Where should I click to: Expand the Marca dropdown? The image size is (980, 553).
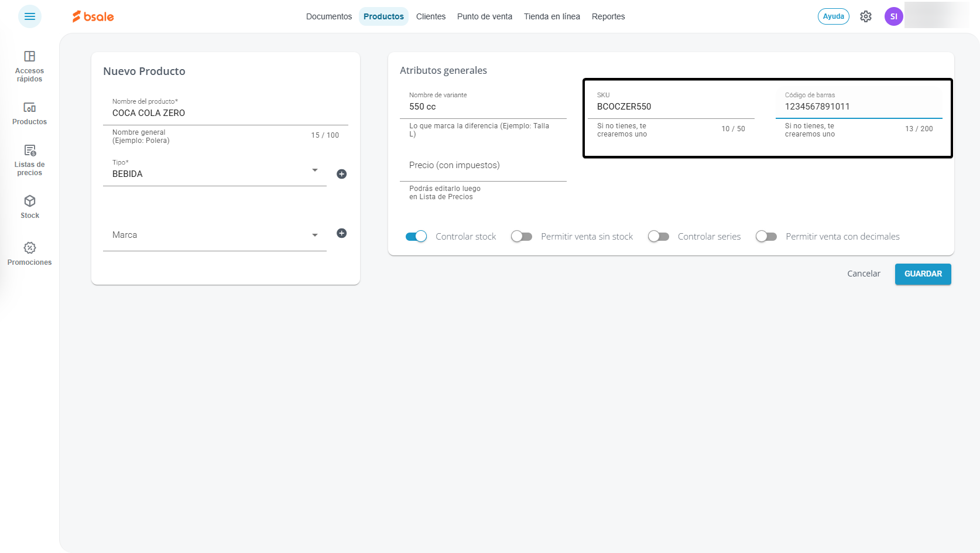[x=315, y=235]
